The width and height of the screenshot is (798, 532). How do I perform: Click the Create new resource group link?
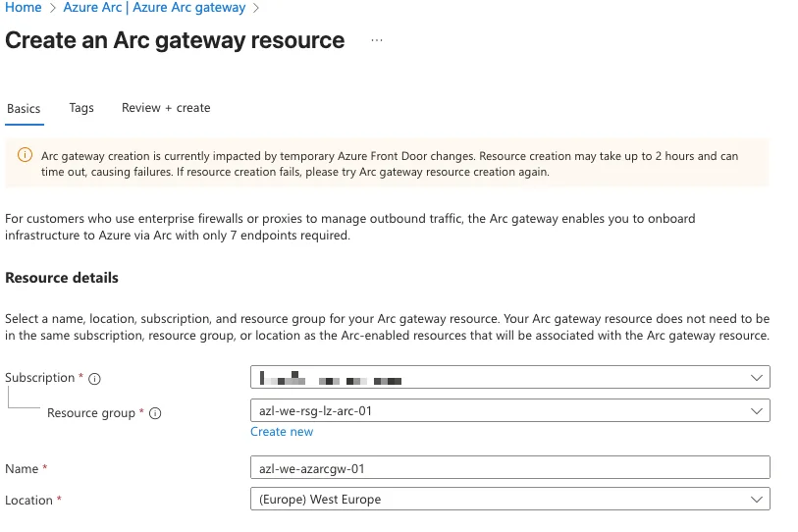pos(282,432)
